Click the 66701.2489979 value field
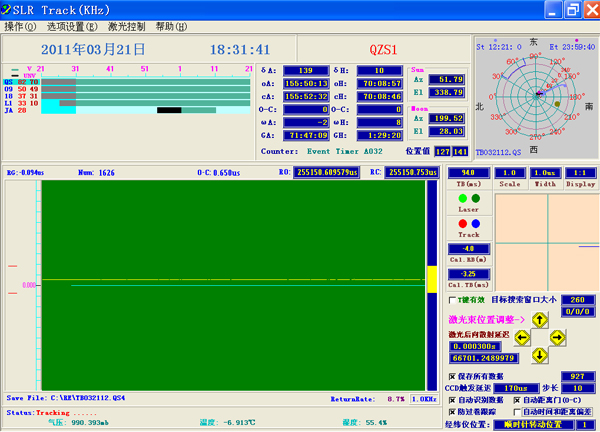This screenshot has width=600, height=432. tap(484, 358)
